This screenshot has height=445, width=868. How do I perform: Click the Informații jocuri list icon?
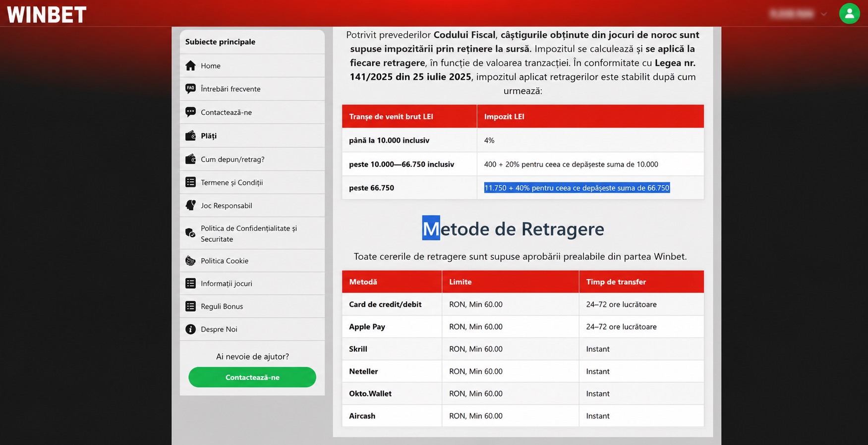tap(190, 283)
